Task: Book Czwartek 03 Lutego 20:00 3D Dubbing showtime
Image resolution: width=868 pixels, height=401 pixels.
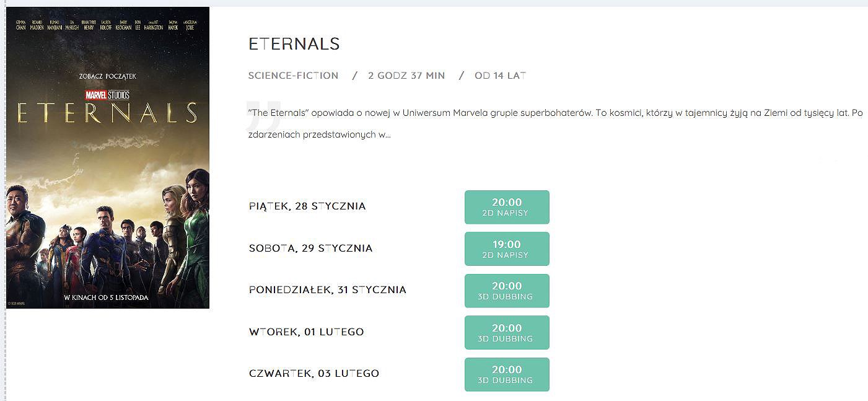Action: 507,374
